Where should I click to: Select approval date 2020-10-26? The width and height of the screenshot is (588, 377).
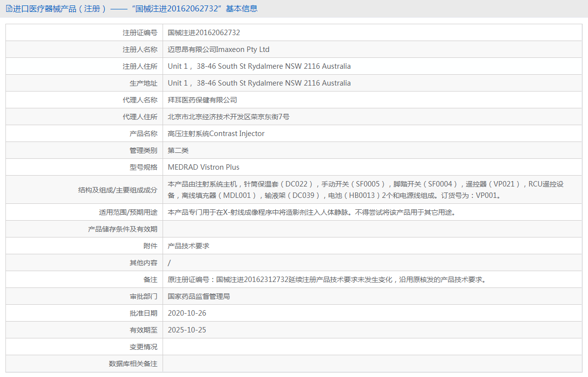pyautogui.click(x=187, y=313)
